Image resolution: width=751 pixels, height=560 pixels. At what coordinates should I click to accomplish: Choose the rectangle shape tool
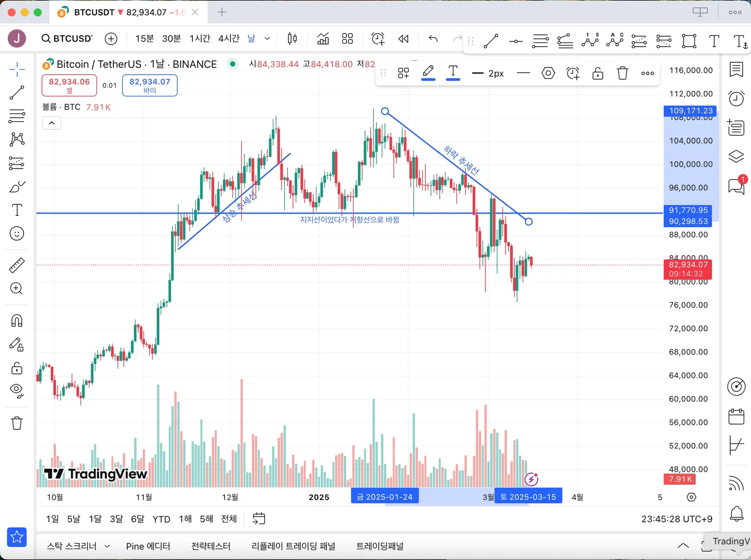pos(689,40)
